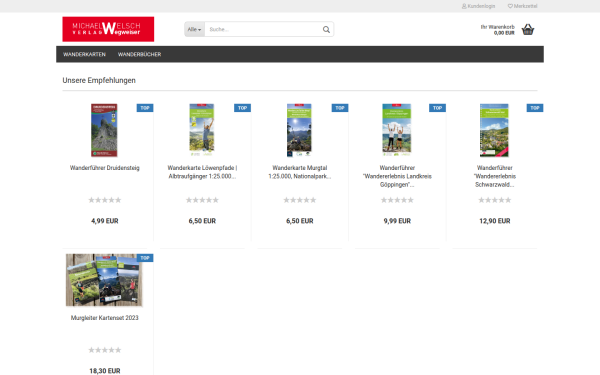This screenshot has height=375, width=600.
Task: Click the 12,90 EUR price
Action: [x=495, y=221]
